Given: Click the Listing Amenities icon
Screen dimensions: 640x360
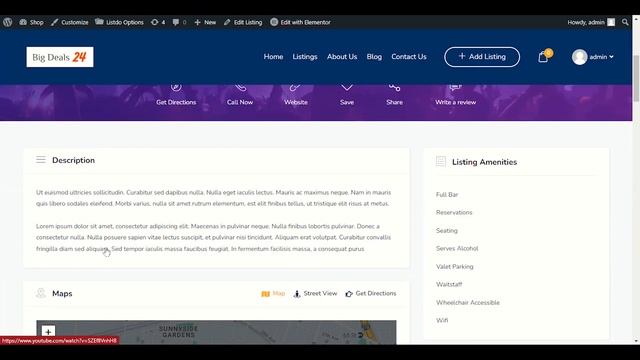Looking at the screenshot, I should (441, 162).
